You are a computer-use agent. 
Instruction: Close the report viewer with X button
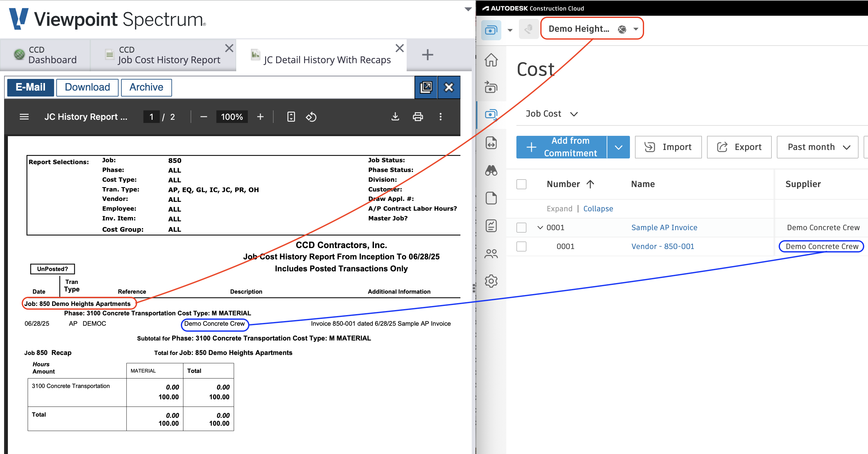tap(449, 88)
